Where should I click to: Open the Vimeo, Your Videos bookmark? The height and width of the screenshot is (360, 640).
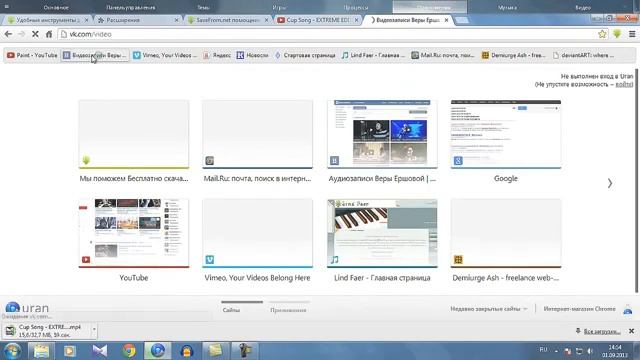165,55
